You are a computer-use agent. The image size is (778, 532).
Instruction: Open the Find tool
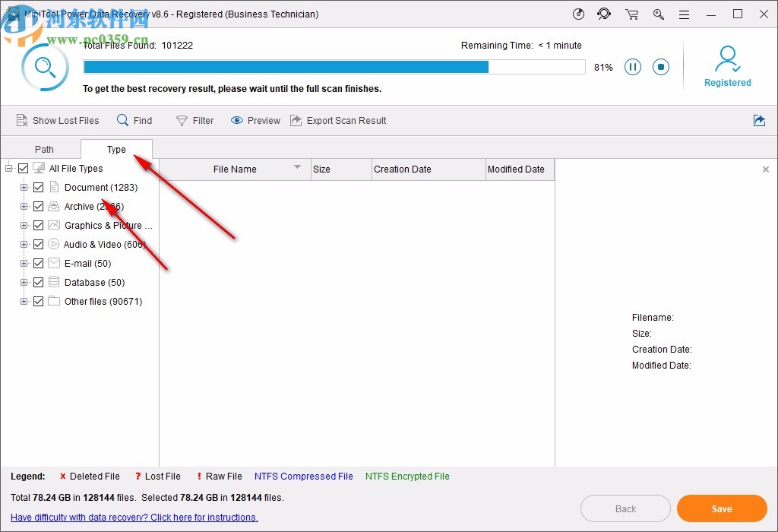point(134,121)
